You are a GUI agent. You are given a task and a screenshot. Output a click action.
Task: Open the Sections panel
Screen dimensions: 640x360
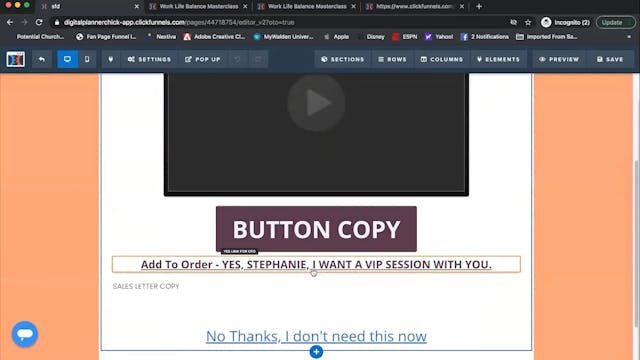pos(342,59)
